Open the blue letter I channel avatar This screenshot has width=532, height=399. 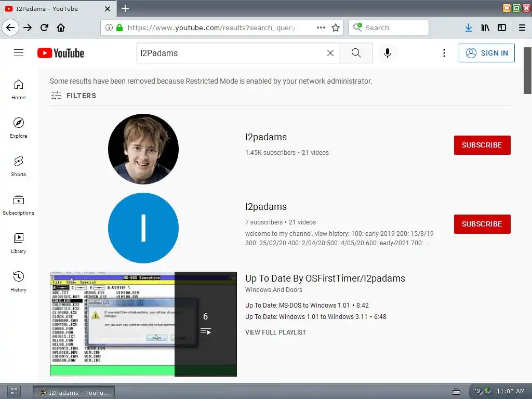[x=143, y=228]
